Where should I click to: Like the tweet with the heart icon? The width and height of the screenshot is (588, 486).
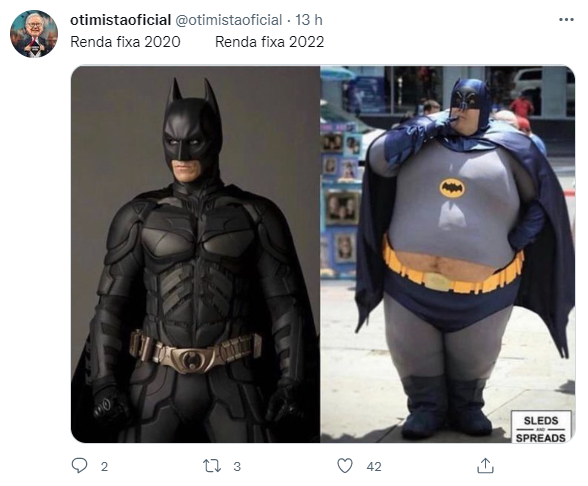(345, 466)
